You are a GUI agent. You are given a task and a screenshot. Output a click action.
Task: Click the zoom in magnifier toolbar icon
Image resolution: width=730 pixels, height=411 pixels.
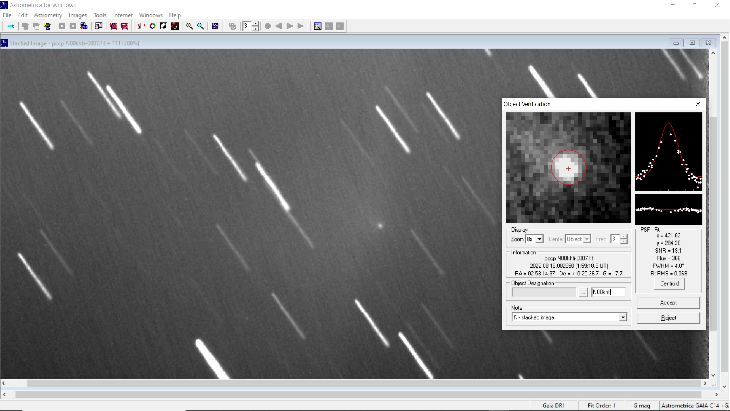(189, 26)
